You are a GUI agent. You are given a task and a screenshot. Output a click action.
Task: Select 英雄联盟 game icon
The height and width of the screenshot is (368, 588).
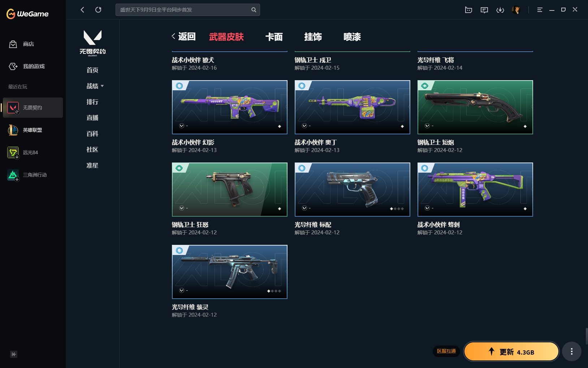point(13,130)
